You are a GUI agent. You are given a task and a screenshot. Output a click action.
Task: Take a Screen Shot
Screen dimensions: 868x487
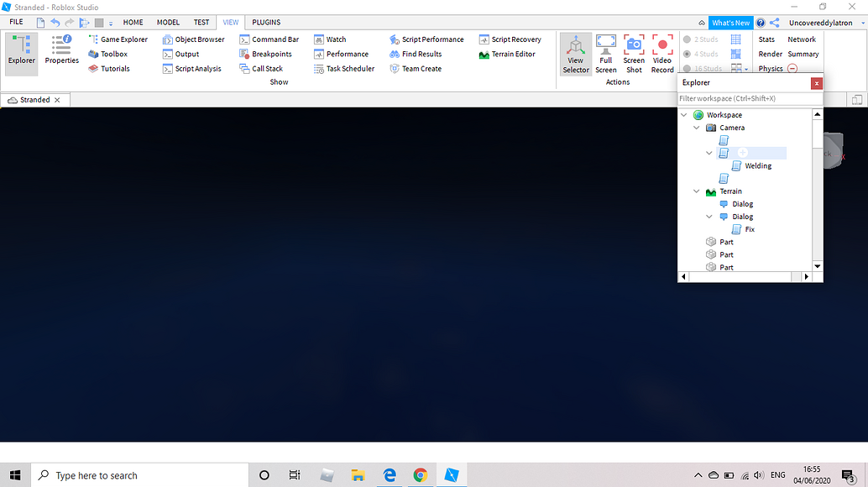pyautogui.click(x=634, y=55)
